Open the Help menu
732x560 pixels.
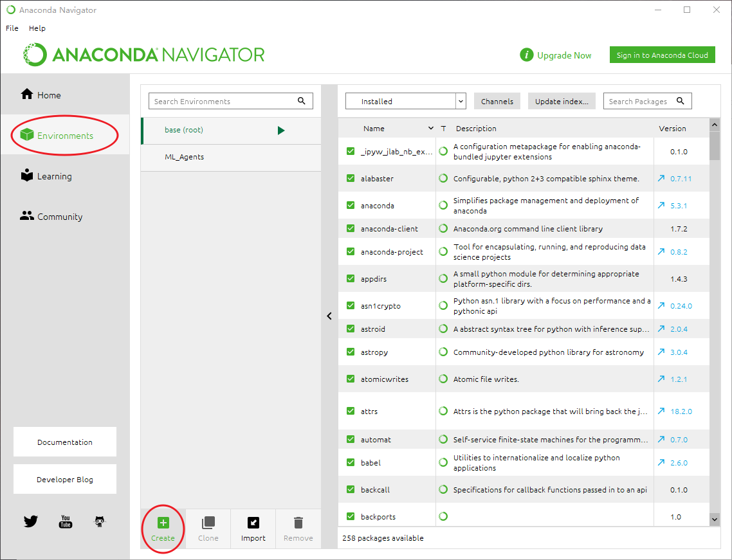pyautogui.click(x=37, y=28)
